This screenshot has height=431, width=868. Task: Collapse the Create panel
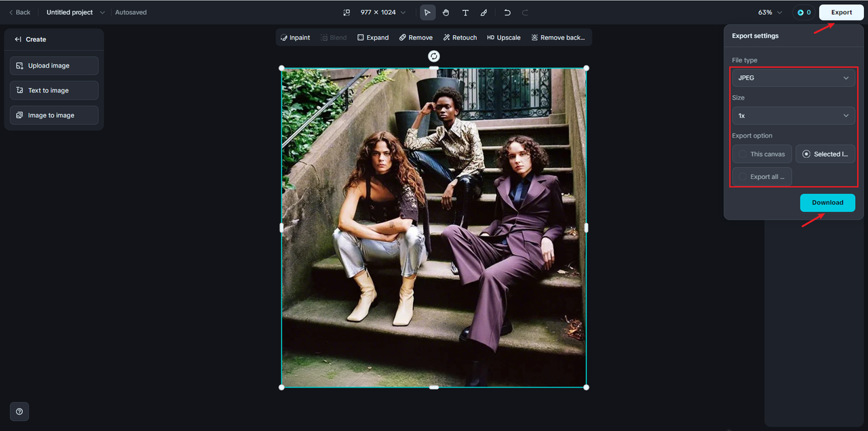(18, 39)
